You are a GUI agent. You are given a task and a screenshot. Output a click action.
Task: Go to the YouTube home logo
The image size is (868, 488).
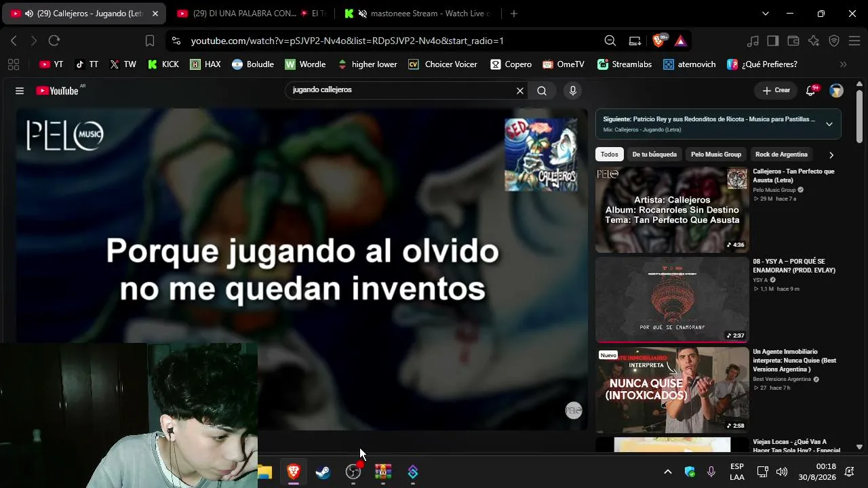pos(58,91)
